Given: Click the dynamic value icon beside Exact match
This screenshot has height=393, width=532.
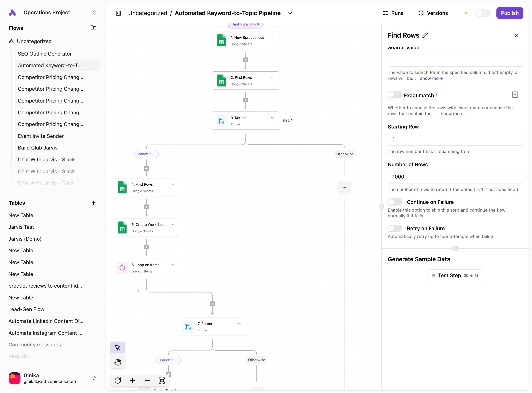Looking at the screenshot, I should [515, 95].
